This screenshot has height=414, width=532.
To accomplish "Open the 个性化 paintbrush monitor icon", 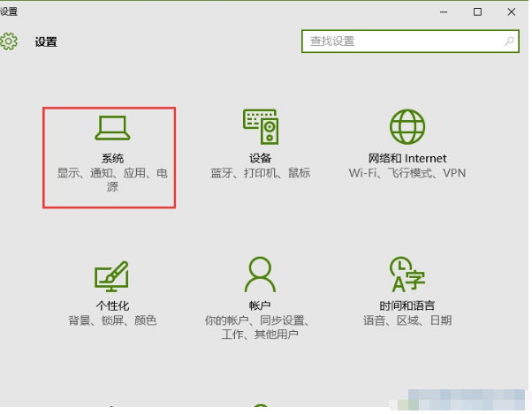I will pyautogui.click(x=111, y=276).
